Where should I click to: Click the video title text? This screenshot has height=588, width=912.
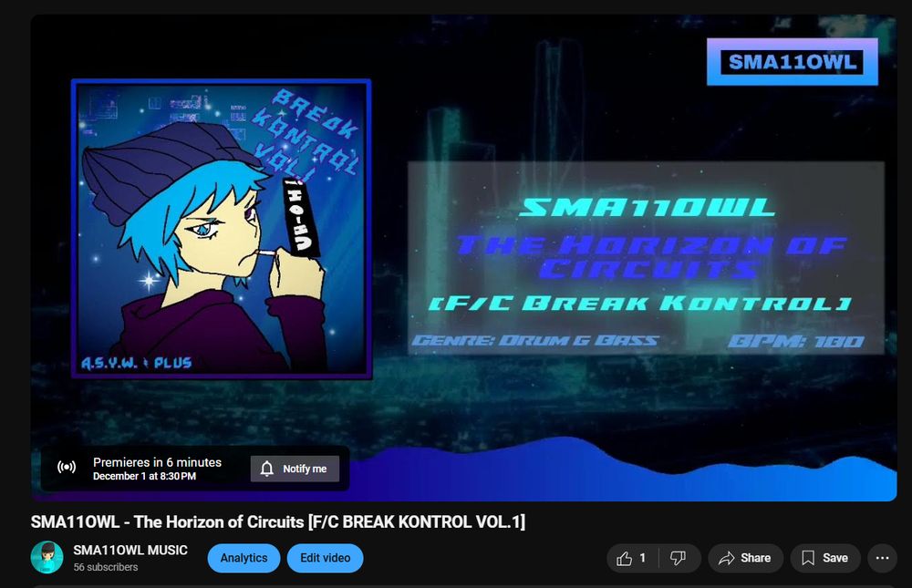(x=278, y=521)
